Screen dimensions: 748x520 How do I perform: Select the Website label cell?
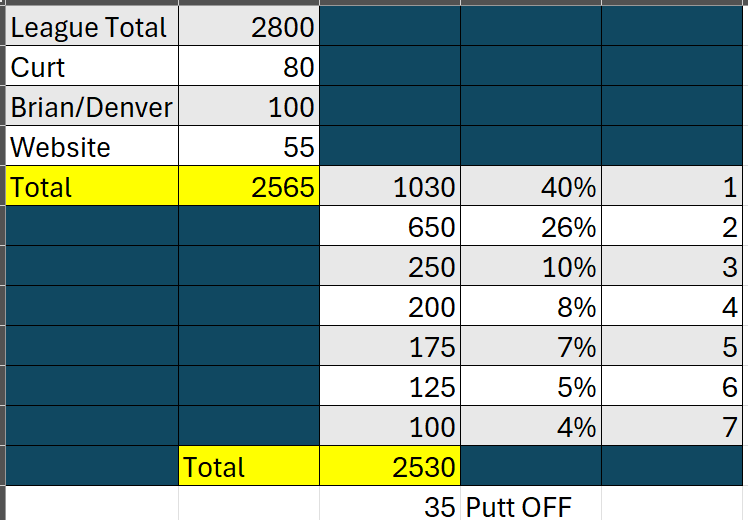click(x=91, y=147)
